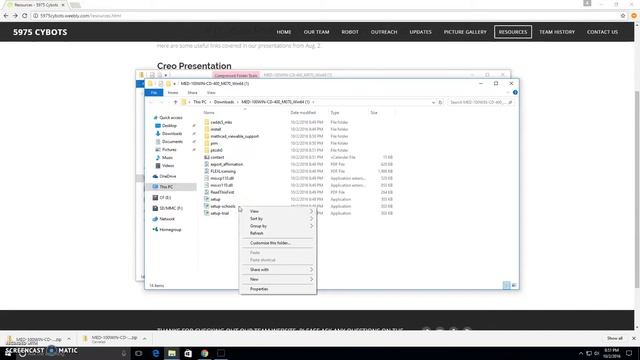The height and width of the screenshot is (360, 640).
Task: Open File Explorer from the taskbar
Action: point(172,353)
